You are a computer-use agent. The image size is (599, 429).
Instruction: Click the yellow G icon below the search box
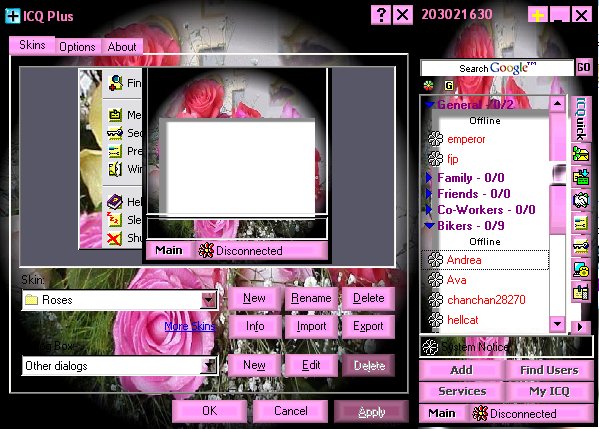(x=449, y=85)
